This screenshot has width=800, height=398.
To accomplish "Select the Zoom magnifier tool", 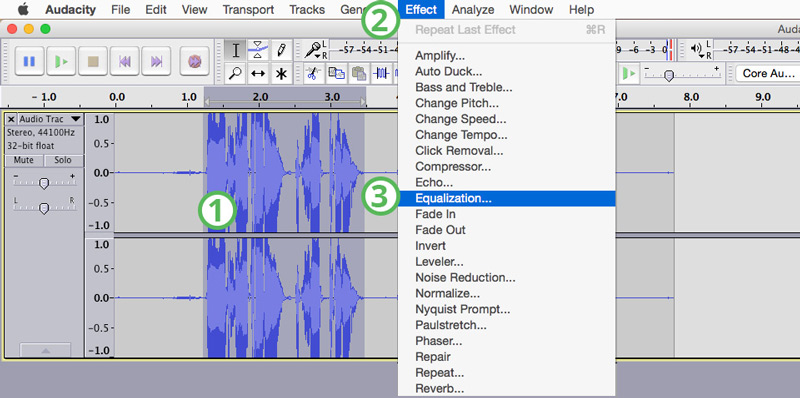I will click(236, 73).
